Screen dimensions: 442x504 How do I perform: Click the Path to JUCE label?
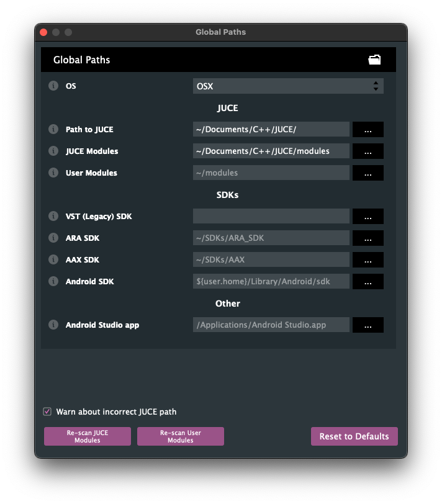click(89, 130)
